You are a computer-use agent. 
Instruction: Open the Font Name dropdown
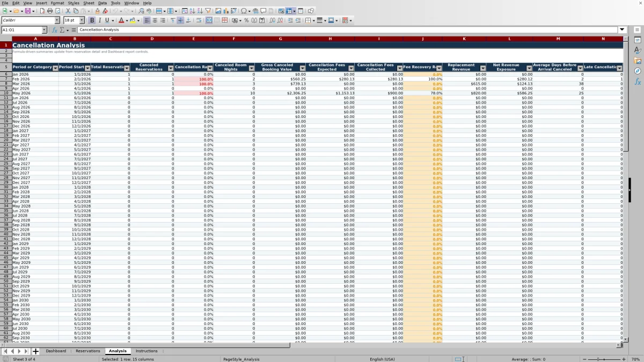click(x=57, y=20)
